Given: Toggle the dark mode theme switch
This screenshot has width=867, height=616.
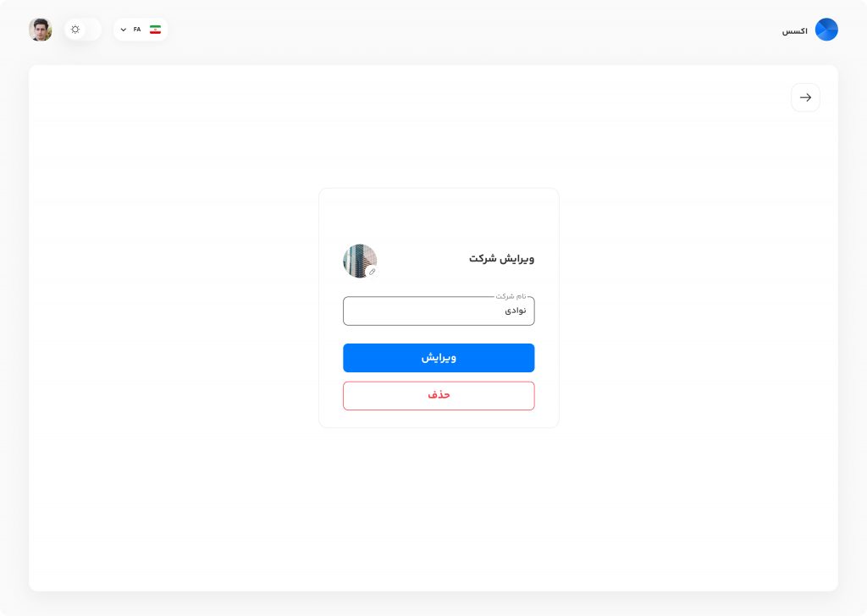Looking at the screenshot, I should coord(83,30).
